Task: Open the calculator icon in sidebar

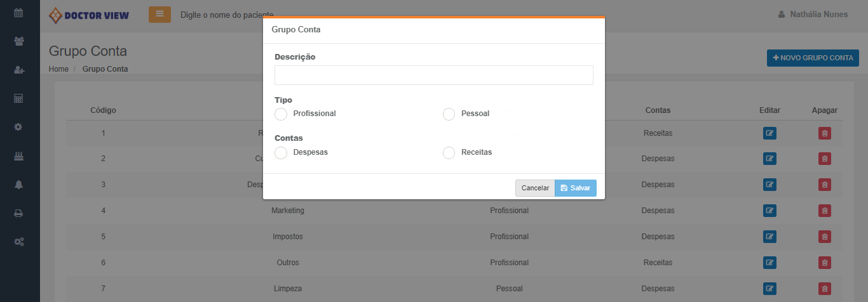Action: 19,98
